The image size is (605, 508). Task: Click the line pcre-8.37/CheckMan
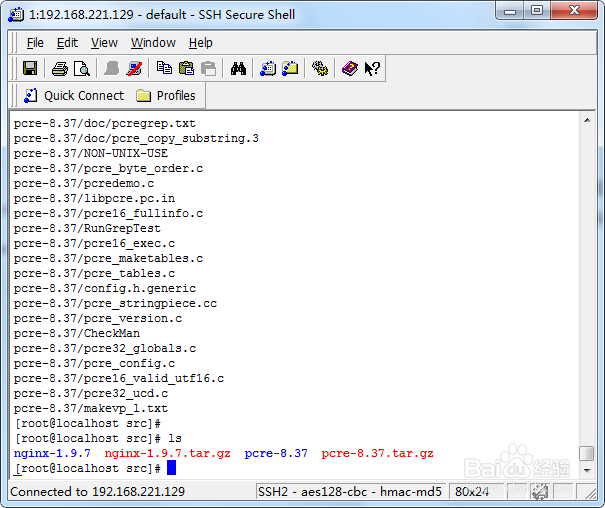click(77, 333)
